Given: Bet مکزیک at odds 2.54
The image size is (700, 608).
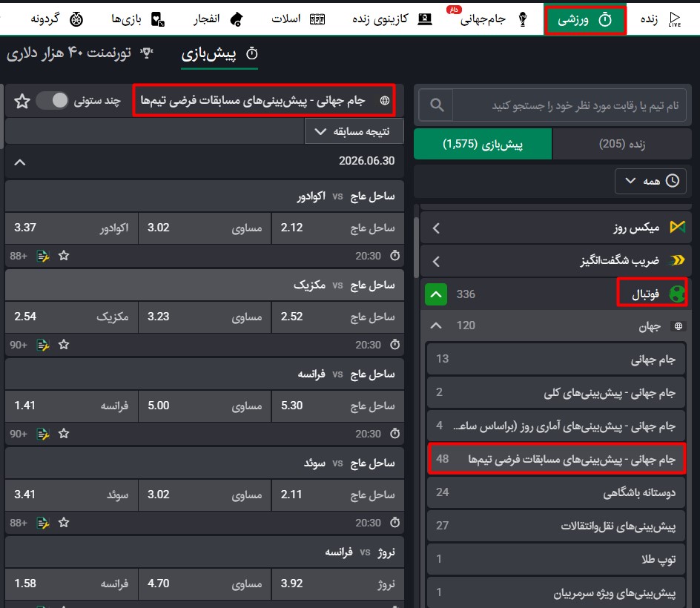Looking at the screenshot, I should click(x=71, y=317).
